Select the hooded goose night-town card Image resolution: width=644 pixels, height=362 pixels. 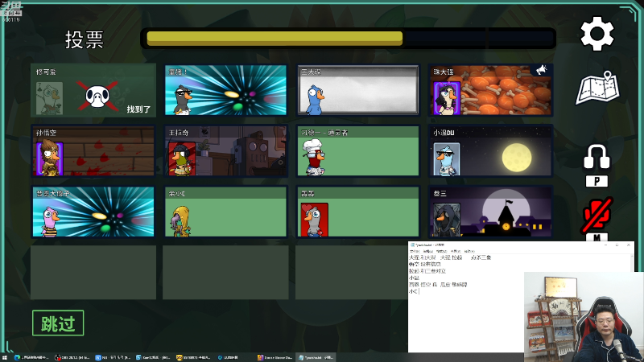[x=490, y=212]
